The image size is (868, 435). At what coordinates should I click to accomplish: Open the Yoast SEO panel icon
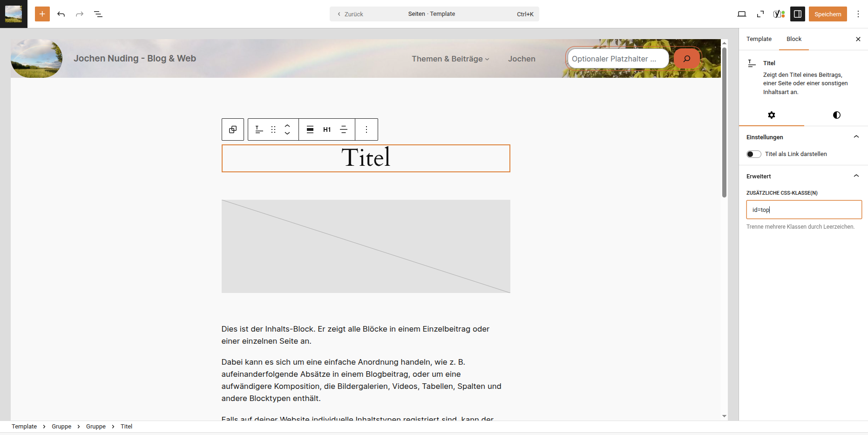point(779,14)
